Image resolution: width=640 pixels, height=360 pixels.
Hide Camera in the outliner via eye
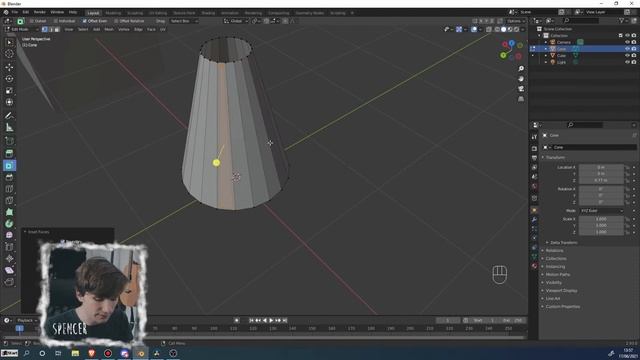[627, 42]
